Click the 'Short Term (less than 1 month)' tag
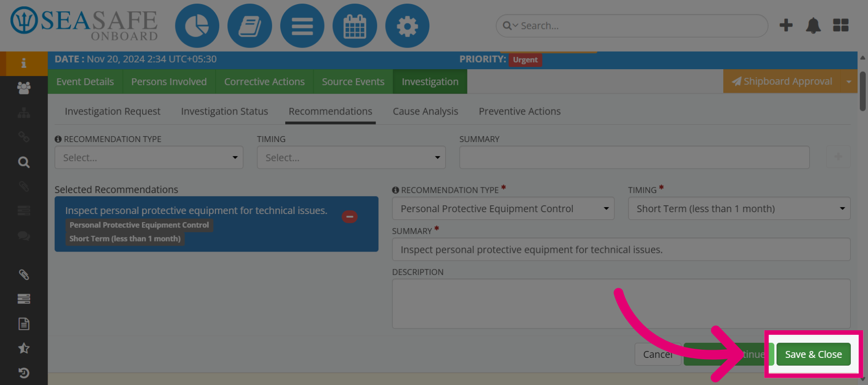The width and height of the screenshot is (868, 385). 125,239
